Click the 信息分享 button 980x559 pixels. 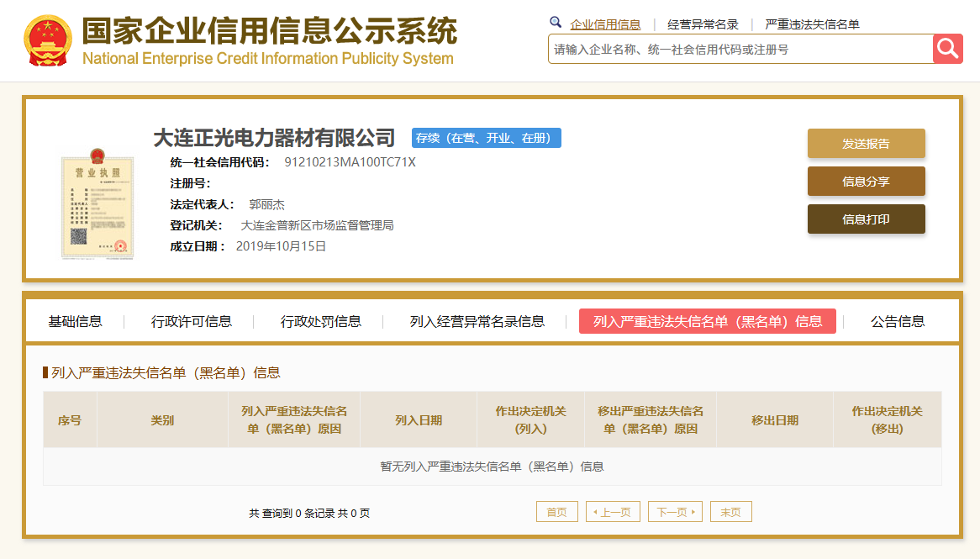[x=867, y=182]
